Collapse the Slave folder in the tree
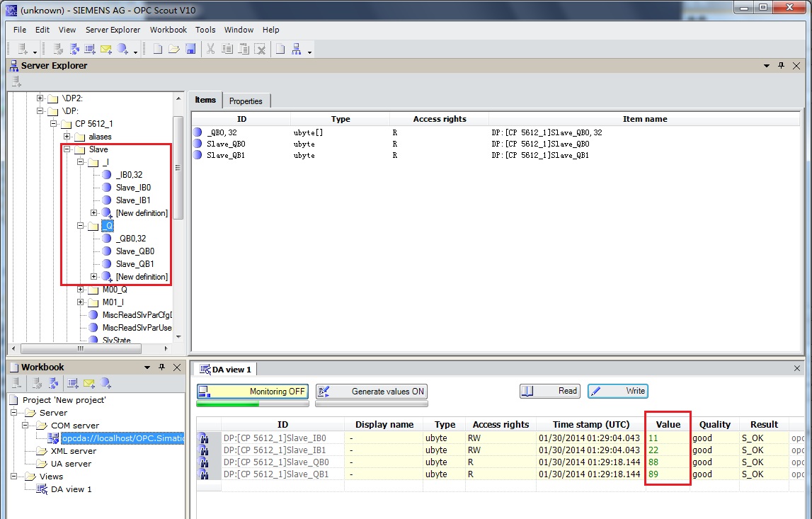The height and width of the screenshot is (519, 812). (67, 149)
